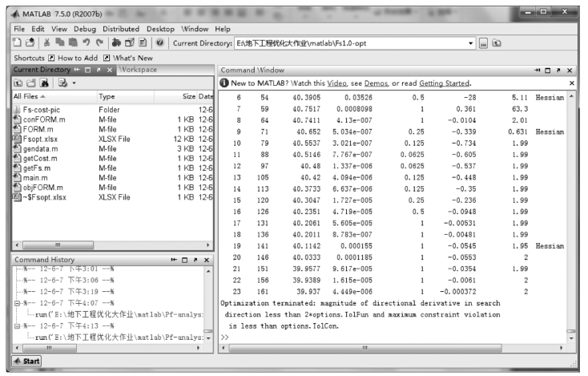Viewport: 588px width, 376px height.
Task: Close the Command History panel
Action: pos(206,260)
